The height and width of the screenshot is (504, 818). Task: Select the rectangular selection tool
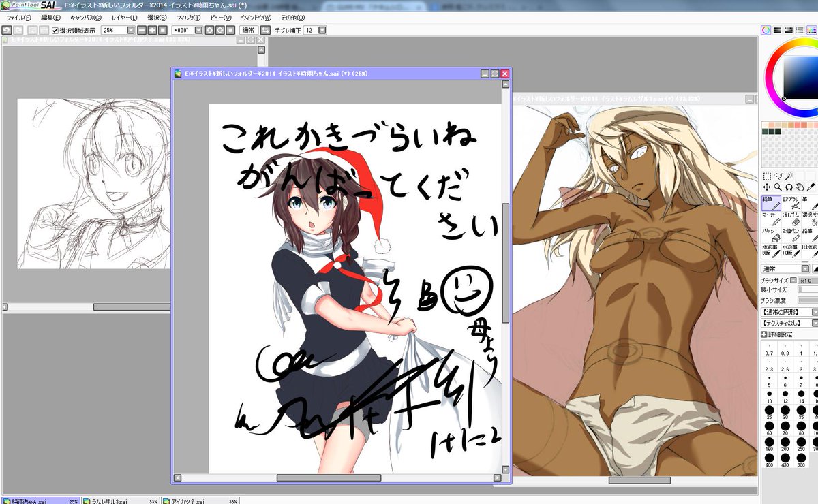766,176
